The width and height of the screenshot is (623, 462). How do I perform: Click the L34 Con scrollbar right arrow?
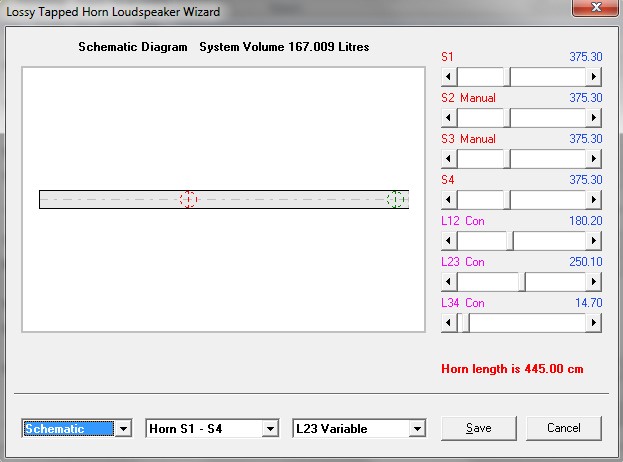[x=594, y=323]
